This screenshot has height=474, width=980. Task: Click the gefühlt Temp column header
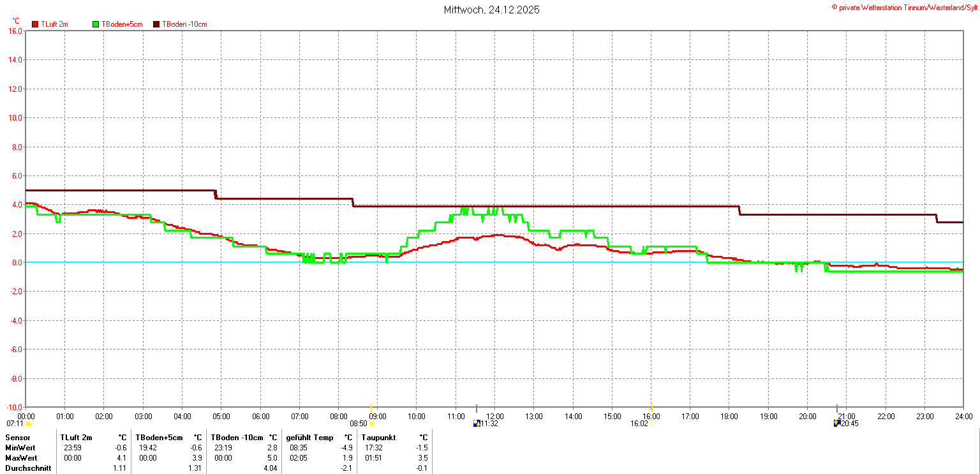[309, 438]
